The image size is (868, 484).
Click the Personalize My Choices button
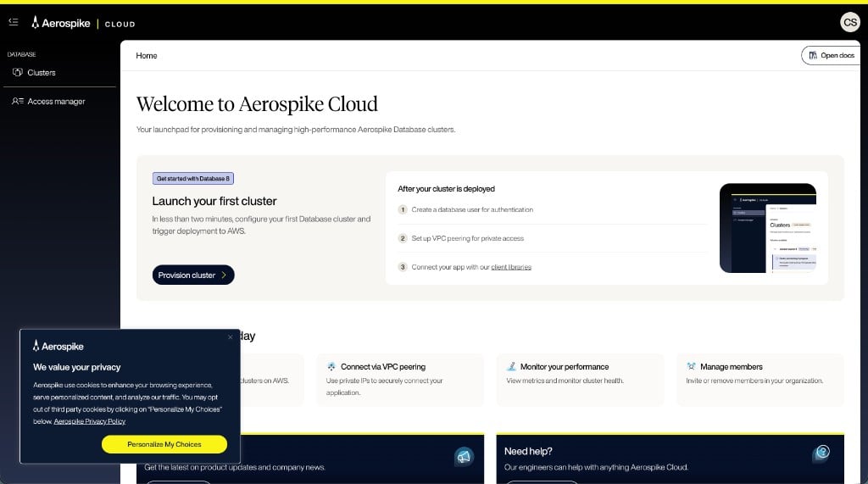click(164, 444)
